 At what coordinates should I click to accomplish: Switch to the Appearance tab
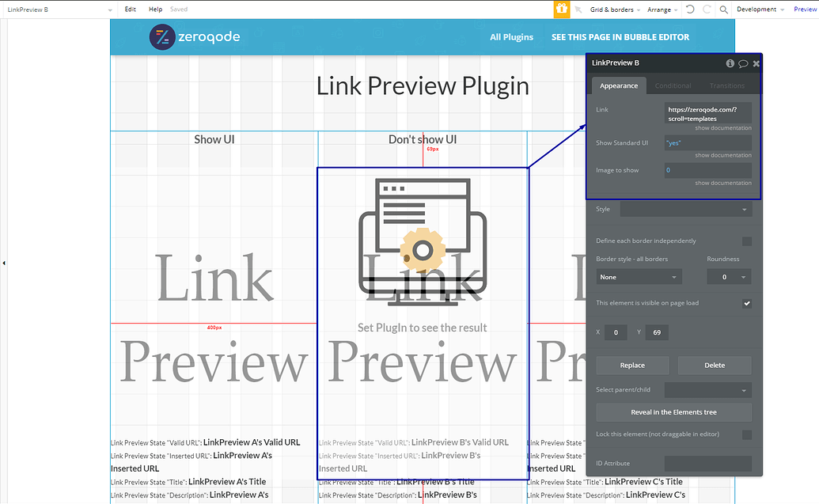(x=619, y=85)
